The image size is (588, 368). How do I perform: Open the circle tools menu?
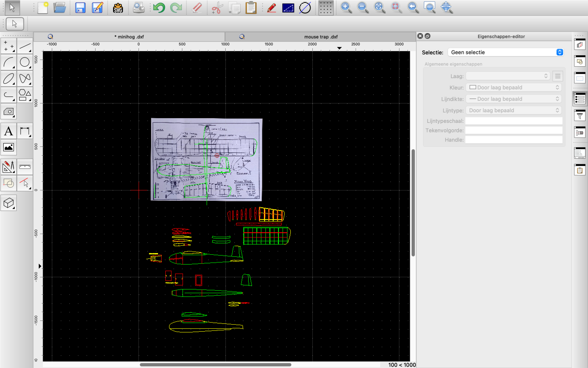point(25,62)
